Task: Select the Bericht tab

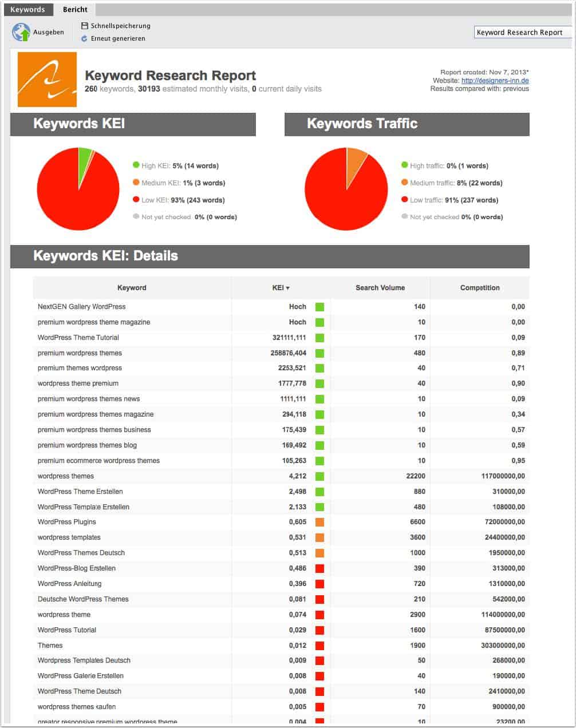Action: [76, 9]
